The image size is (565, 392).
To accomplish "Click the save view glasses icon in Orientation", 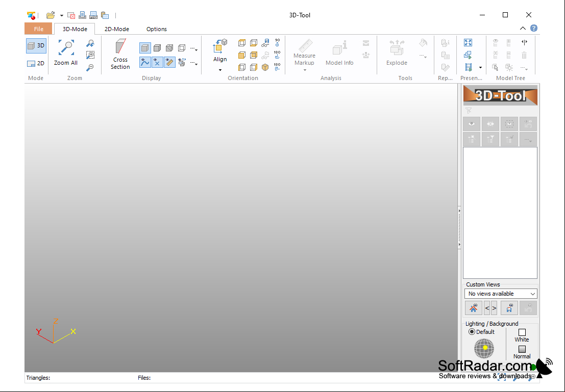I will click(x=265, y=43).
